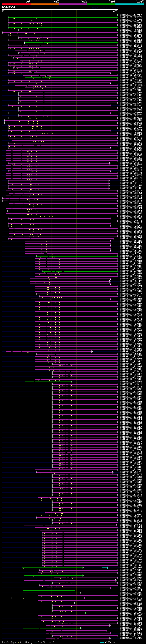The image size is (146, 644).
Task: Click the query name BP042336
Action: (8, 8)
